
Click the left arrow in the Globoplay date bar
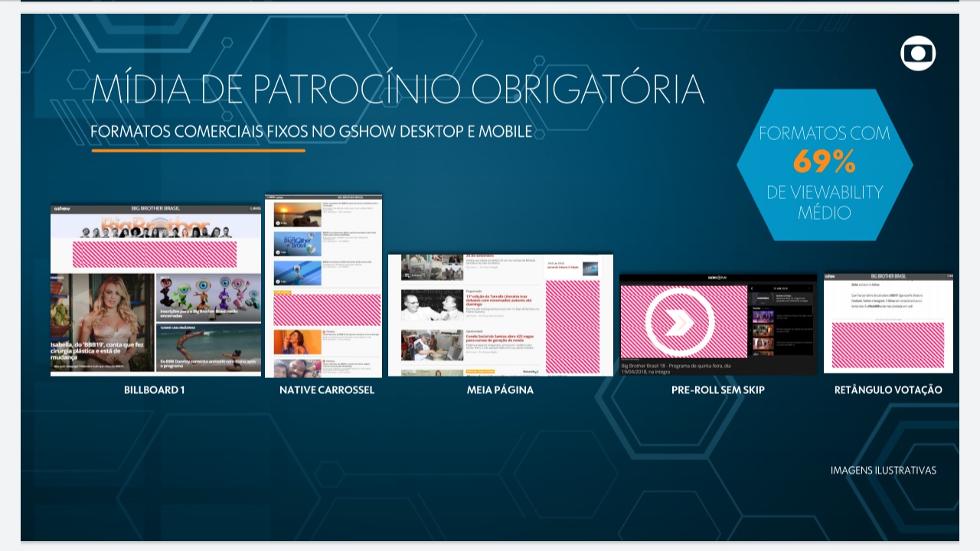click(x=753, y=289)
